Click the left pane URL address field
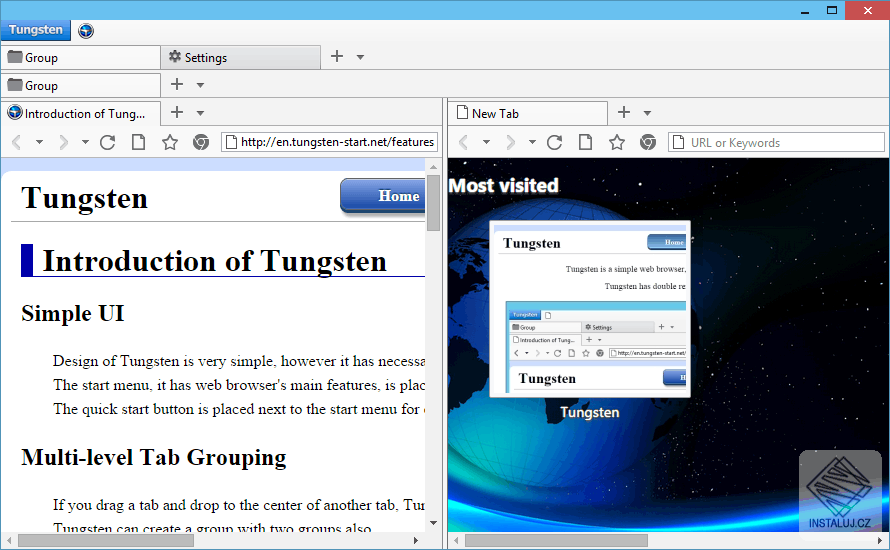The width and height of the screenshot is (890, 550). 329,142
